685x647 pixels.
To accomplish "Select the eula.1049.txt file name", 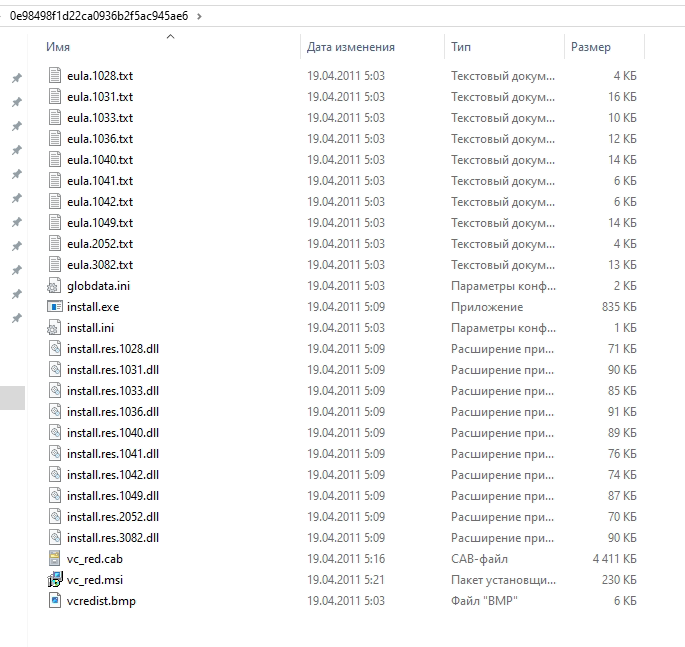I will [x=99, y=223].
